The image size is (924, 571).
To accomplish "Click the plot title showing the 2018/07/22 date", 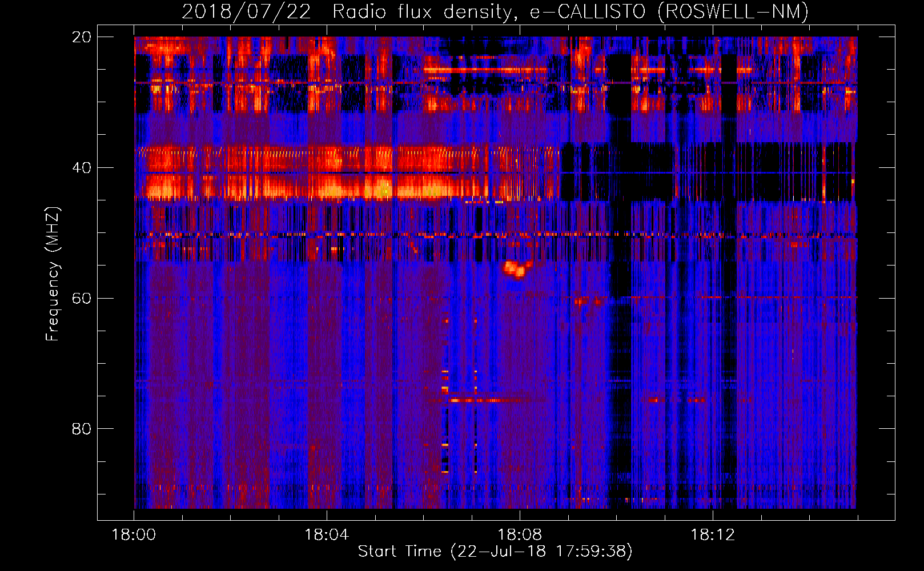I will [495, 11].
